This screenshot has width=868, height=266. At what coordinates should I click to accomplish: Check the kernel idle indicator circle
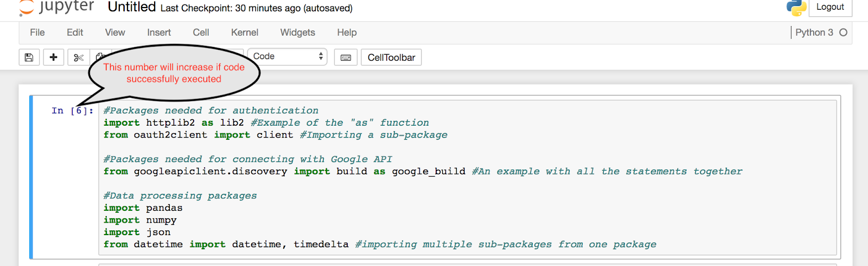(843, 33)
